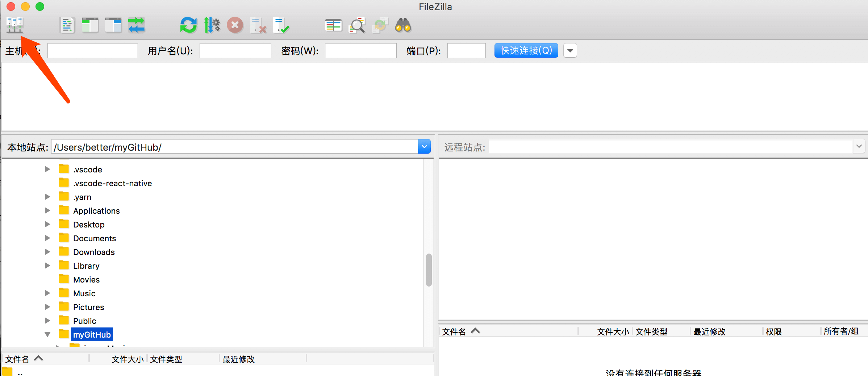Expand the Desktop folder
Screen dimensions: 868x376
[x=47, y=224]
